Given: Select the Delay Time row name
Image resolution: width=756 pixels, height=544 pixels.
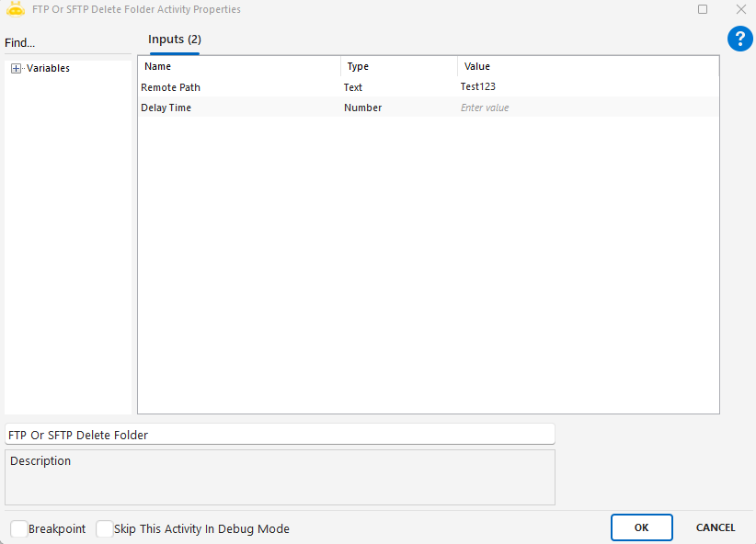Looking at the screenshot, I should [166, 108].
